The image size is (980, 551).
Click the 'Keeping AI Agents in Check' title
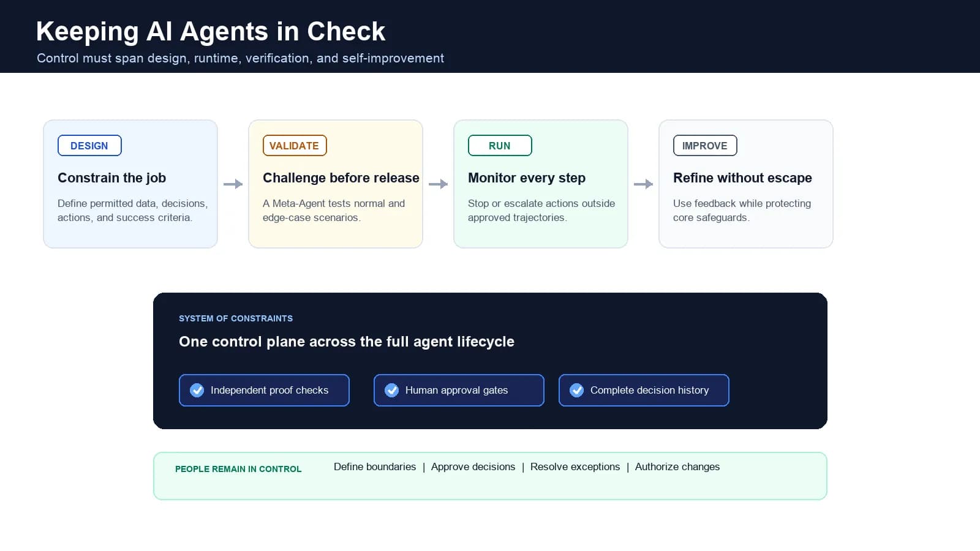tap(211, 31)
